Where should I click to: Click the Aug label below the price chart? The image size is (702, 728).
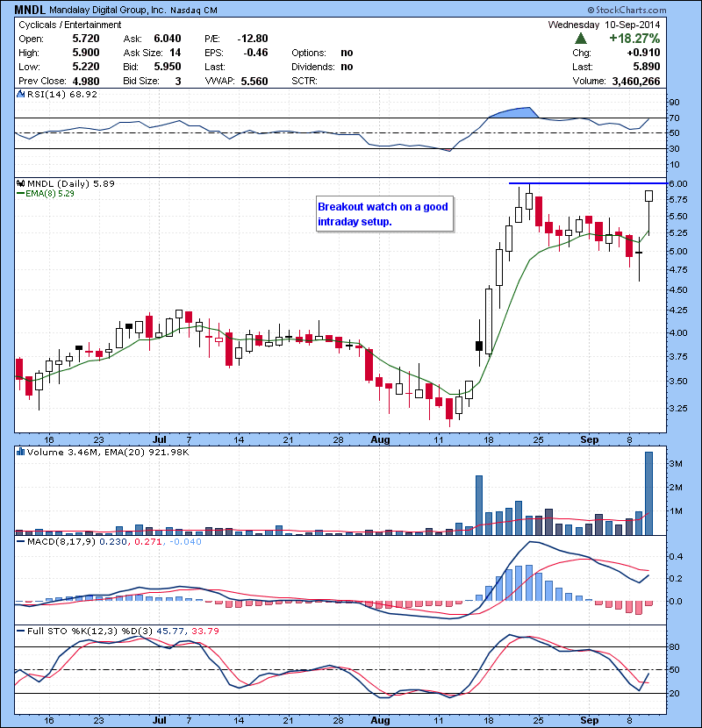point(380,439)
